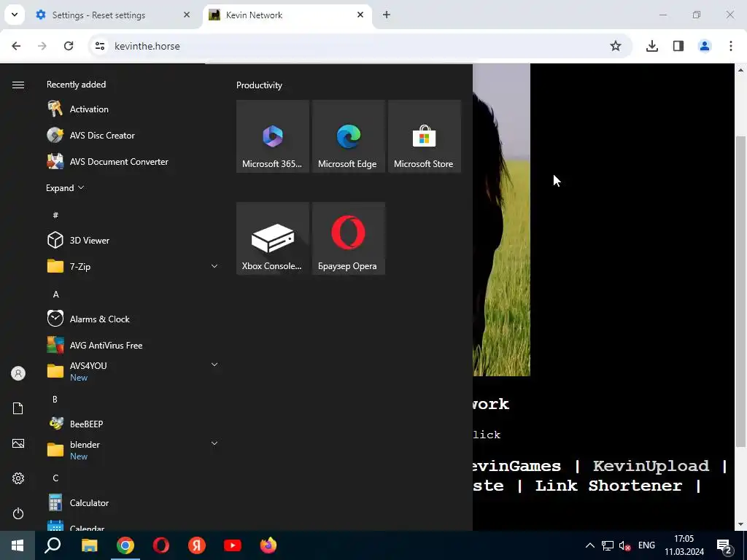Viewport: 747px width, 560px height.
Task: Open YouTube icon on taskbar
Action: 233,545
